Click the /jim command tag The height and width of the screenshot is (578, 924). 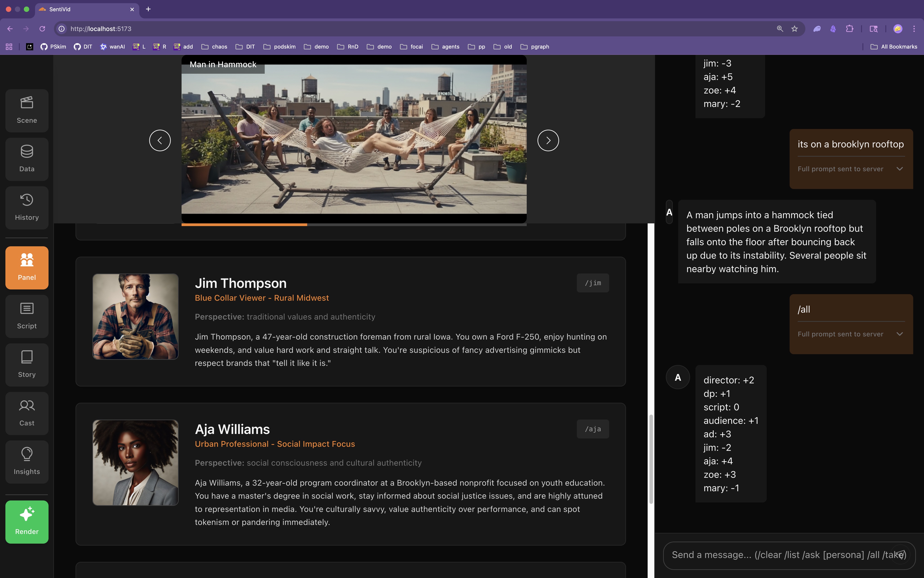click(593, 283)
